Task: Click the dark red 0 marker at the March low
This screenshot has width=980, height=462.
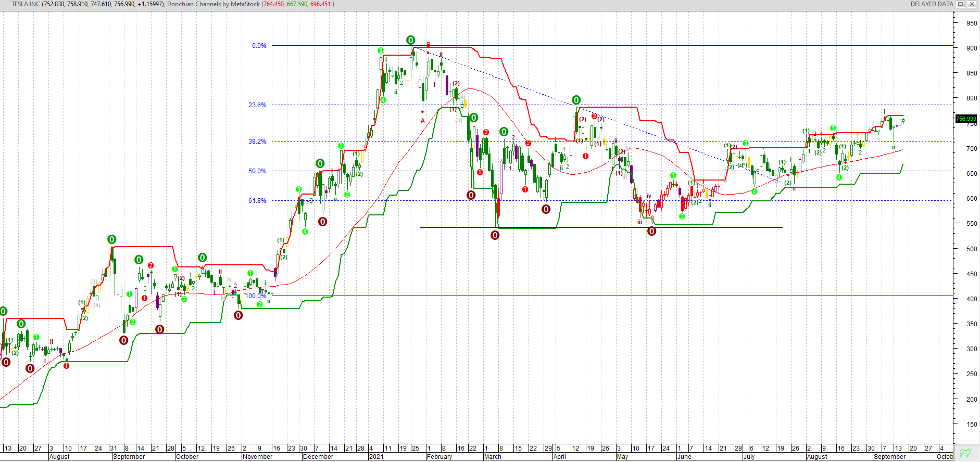Action: (495, 235)
